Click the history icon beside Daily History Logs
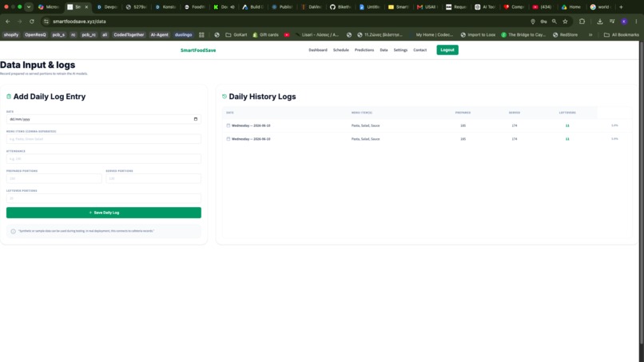Image resolution: width=644 pixels, height=362 pixels. pyautogui.click(x=225, y=97)
